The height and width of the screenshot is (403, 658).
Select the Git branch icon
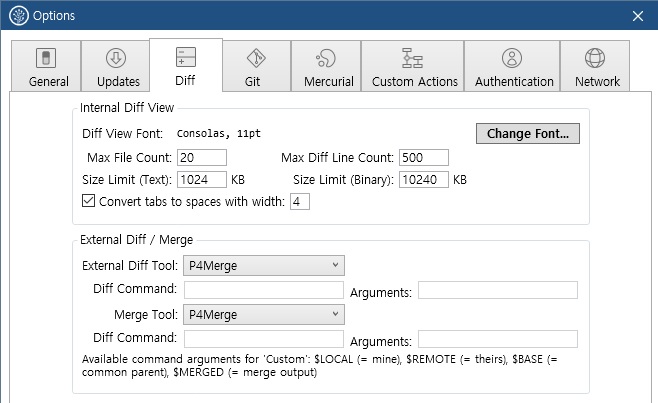click(256, 58)
